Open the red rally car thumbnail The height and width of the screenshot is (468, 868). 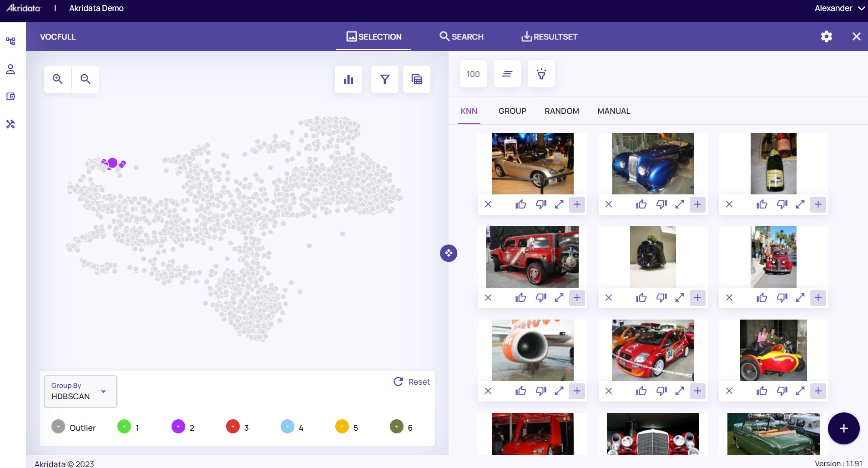(x=653, y=350)
